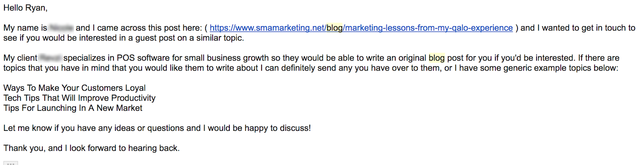This screenshot has height=165, width=644.
Task: Expand trimmed content with the ellipsis button
Action: [11, 163]
